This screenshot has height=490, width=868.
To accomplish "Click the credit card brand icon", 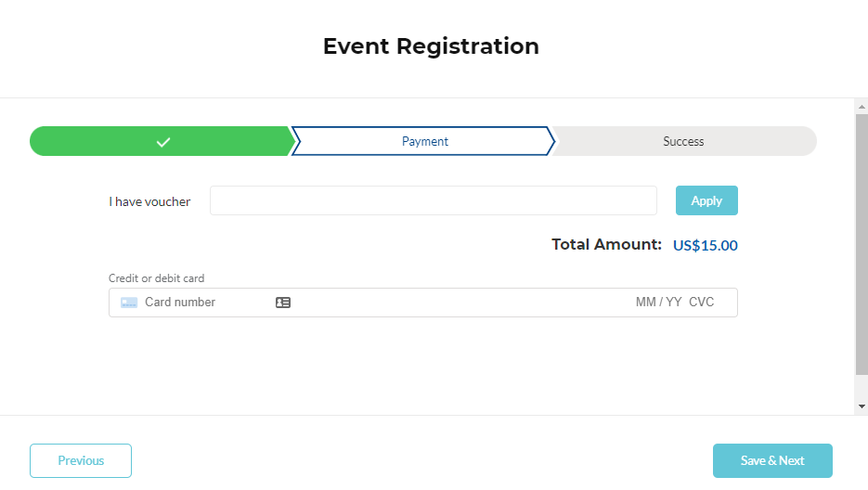I will click(x=129, y=303).
